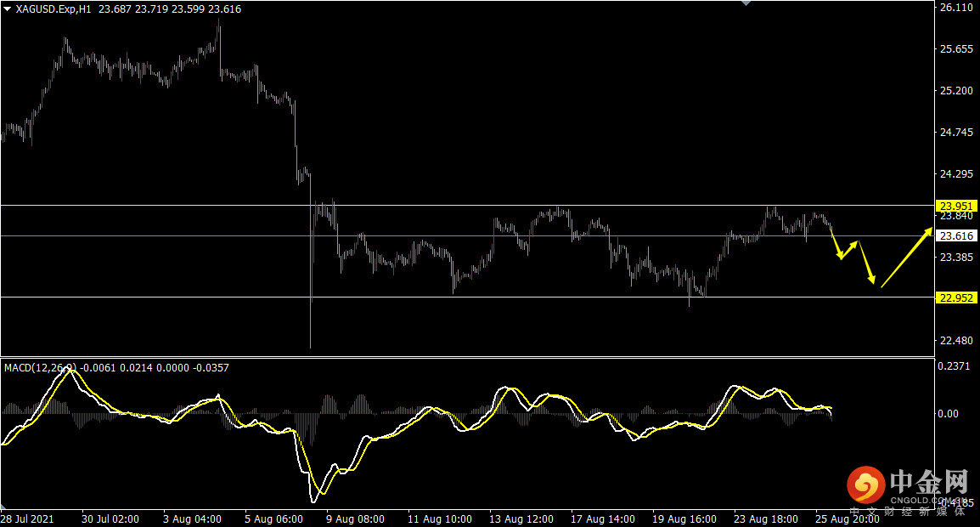Select the high value 23.719 in the header
This screenshot has width=980, height=527.
pyautogui.click(x=151, y=8)
